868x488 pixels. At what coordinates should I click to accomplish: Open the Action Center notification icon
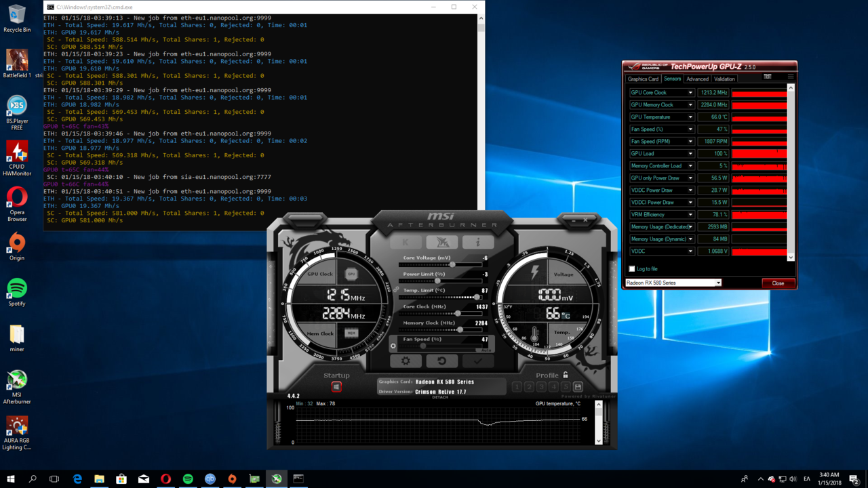[854, 479]
